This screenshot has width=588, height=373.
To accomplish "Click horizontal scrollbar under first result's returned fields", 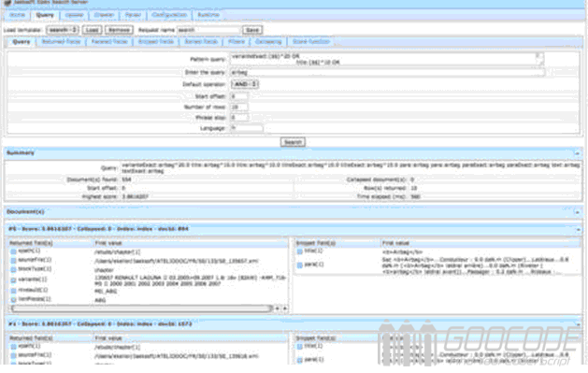I will pyautogui.click(x=141, y=308).
